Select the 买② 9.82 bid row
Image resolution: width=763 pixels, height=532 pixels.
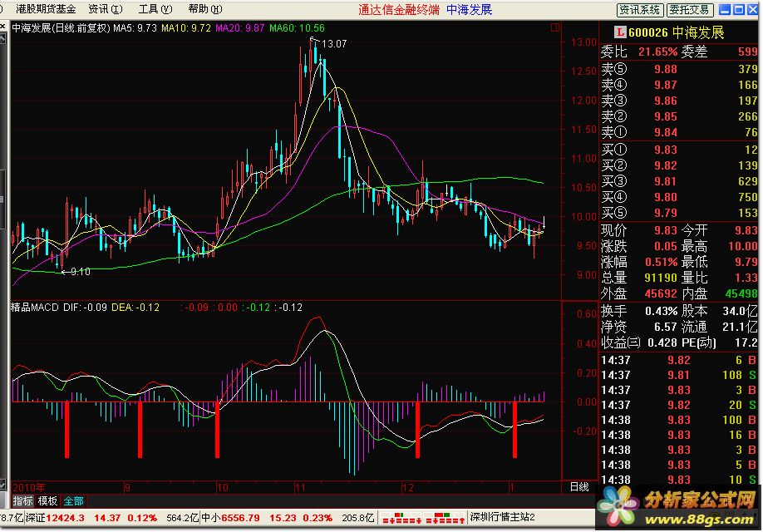679,165
